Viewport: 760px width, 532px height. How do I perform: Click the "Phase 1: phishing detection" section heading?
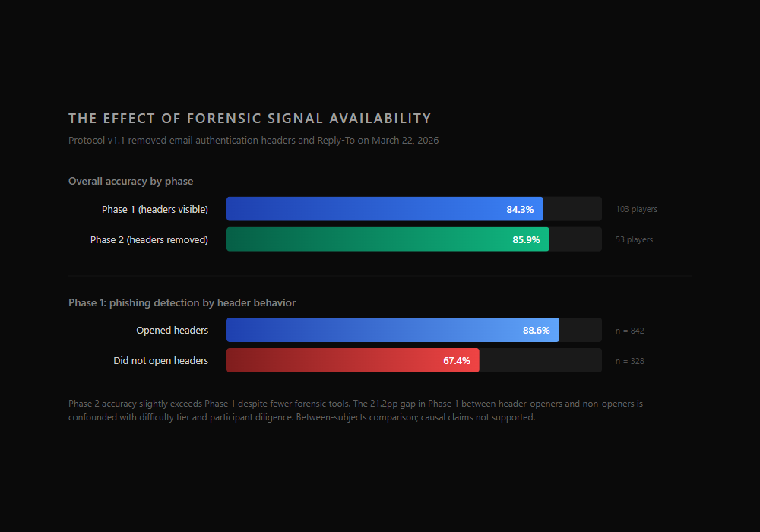coord(182,302)
